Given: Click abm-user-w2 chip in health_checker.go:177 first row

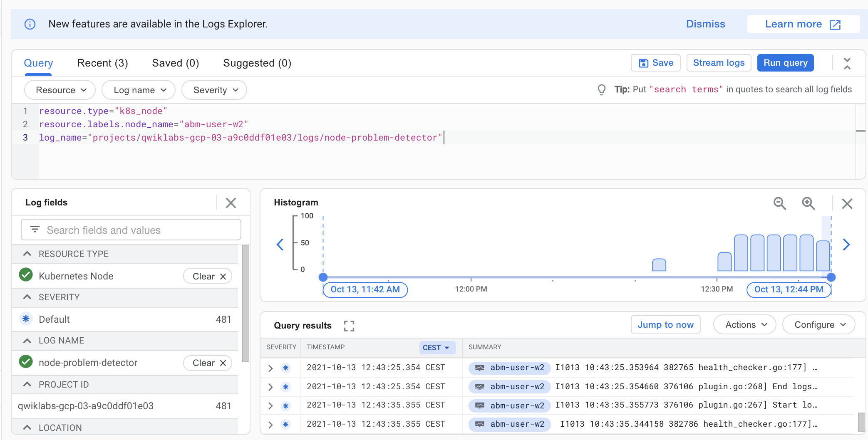Looking at the screenshot, I should [x=509, y=368].
